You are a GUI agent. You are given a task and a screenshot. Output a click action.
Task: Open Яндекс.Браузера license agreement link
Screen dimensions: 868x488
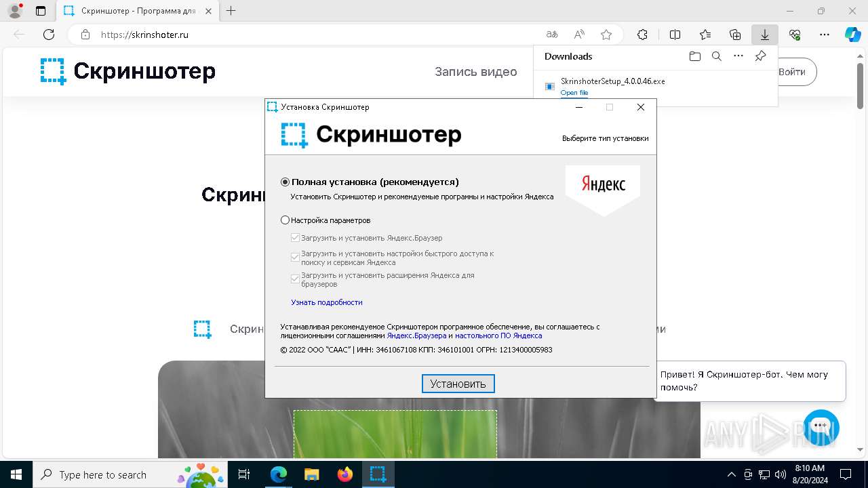click(416, 335)
